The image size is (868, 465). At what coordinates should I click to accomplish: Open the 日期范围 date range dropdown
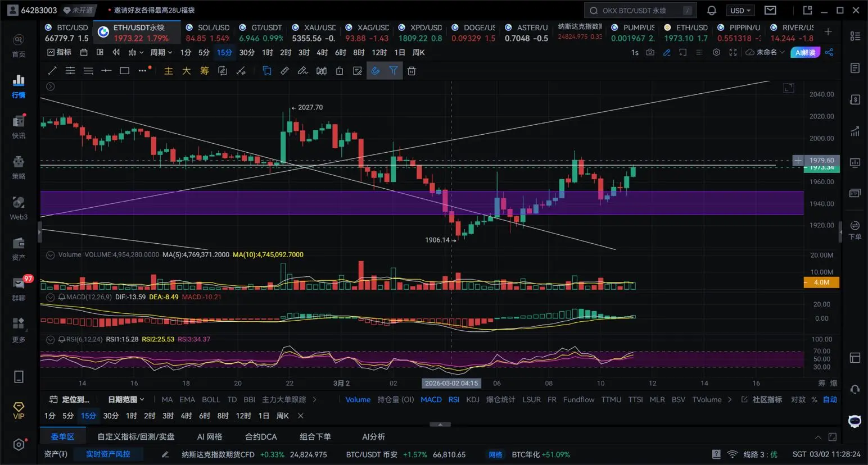(126, 399)
